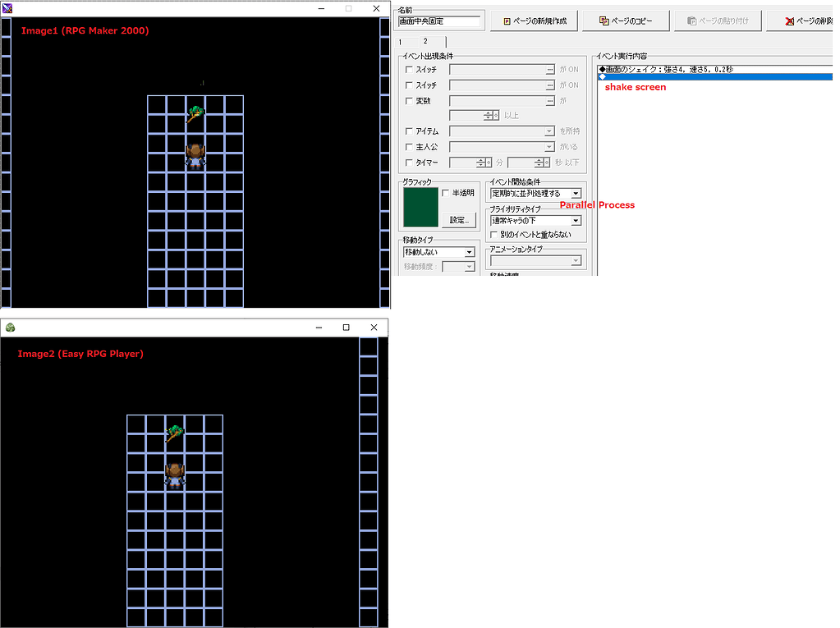Image resolution: width=840 pixels, height=628 pixels.
Task: Open the movement type dropdown (移動しない)
Action: point(469,253)
